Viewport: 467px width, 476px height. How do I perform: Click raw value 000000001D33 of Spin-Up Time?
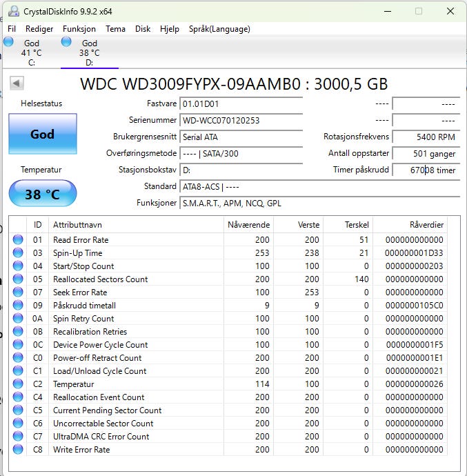pyautogui.click(x=414, y=253)
